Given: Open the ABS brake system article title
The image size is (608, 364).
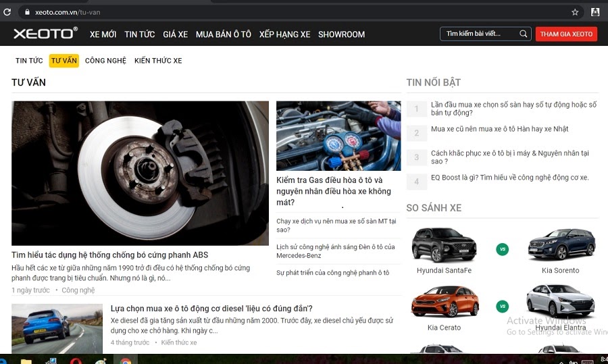Looking at the screenshot, I should [x=109, y=255].
